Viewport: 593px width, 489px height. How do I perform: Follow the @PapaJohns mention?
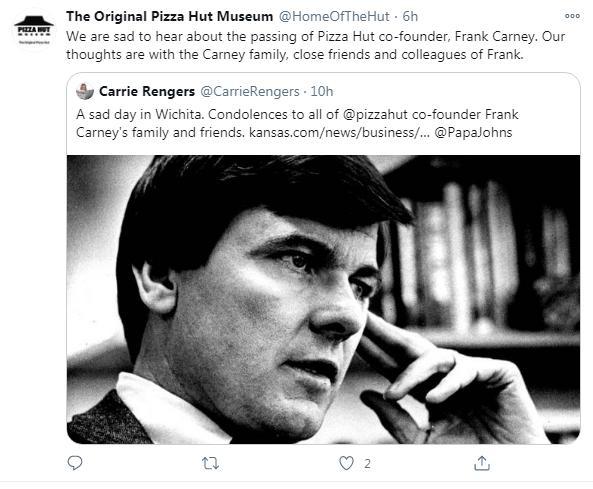click(473, 132)
